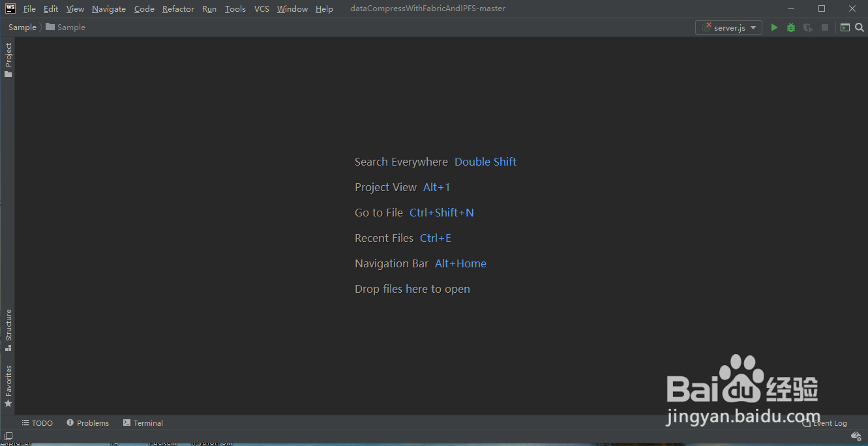Click the 'Drop files here to open' text
Image resolution: width=868 pixels, height=446 pixels.
[x=412, y=289]
